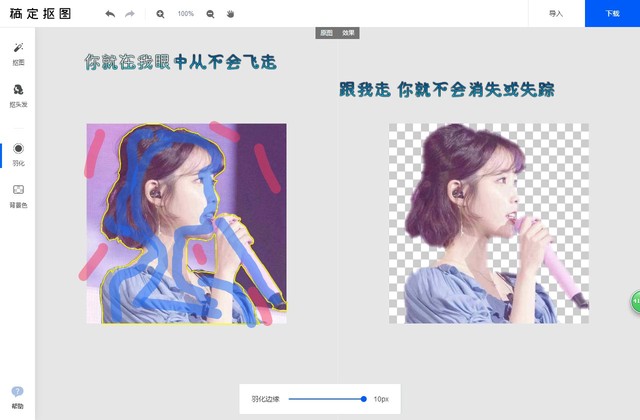Open the 帮助 help icon
This screenshot has width=640, height=420.
pyautogui.click(x=18, y=397)
